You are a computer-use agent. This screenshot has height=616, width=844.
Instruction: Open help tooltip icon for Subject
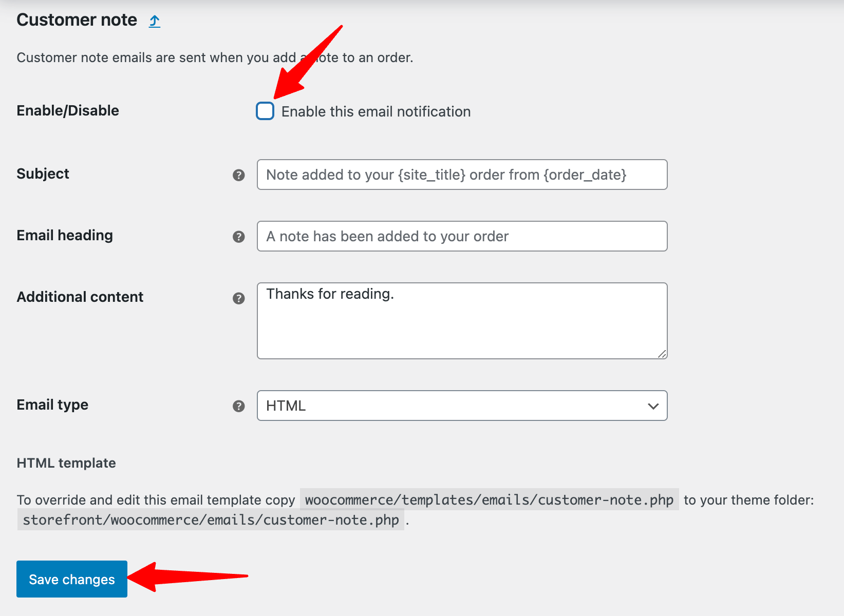click(x=239, y=175)
